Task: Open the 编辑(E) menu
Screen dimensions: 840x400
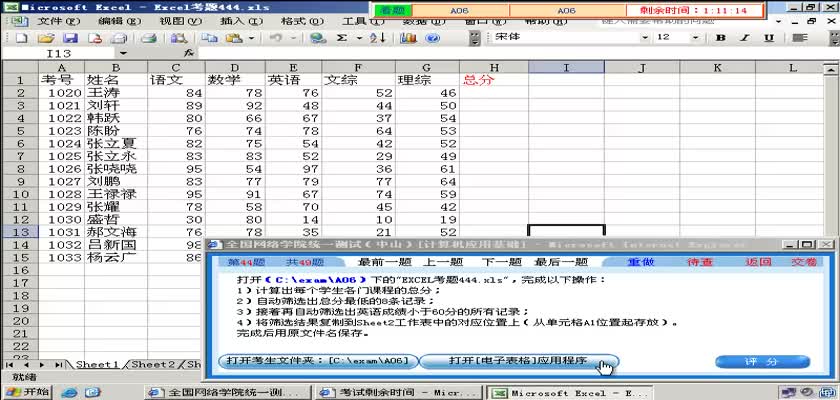Action: point(119,21)
